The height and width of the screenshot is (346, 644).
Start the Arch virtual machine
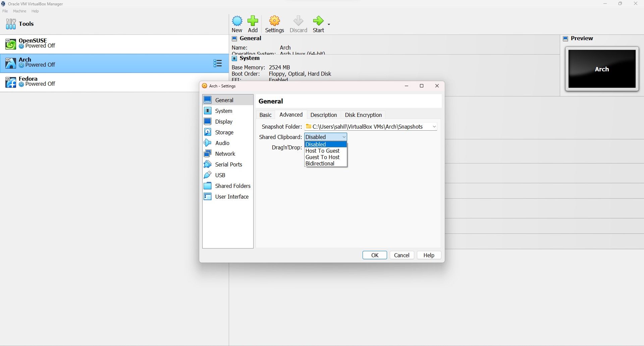click(x=318, y=23)
